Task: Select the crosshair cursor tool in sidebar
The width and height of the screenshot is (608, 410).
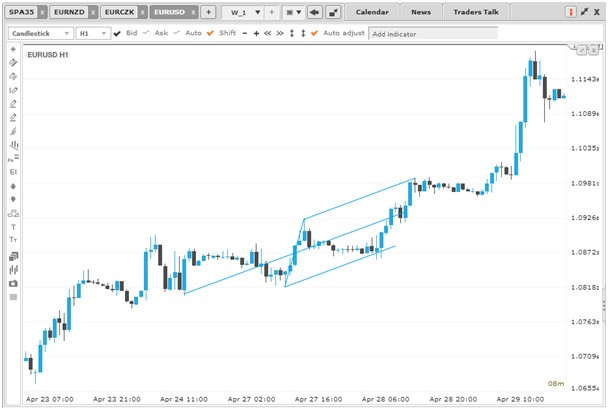Action: point(13,48)
